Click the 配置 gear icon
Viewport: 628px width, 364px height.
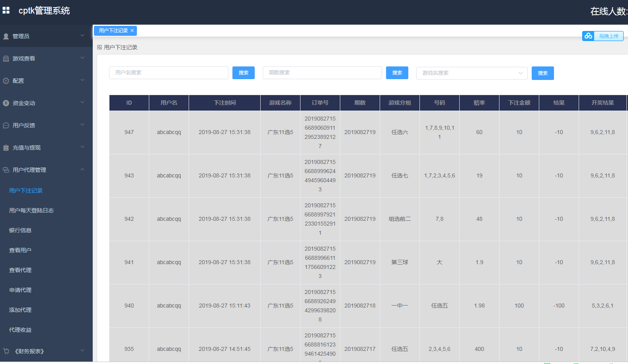[x=6, y=81]
